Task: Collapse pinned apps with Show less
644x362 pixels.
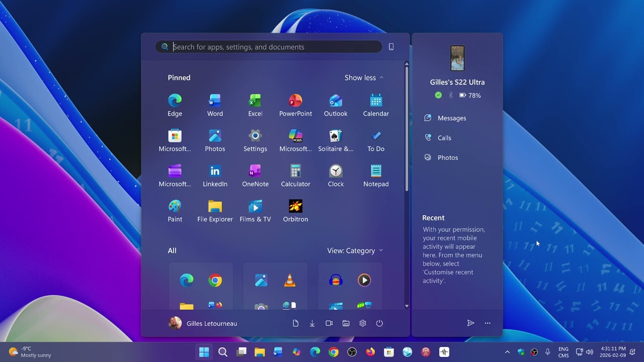Action: pyautogui.click(x=364, y=77)
